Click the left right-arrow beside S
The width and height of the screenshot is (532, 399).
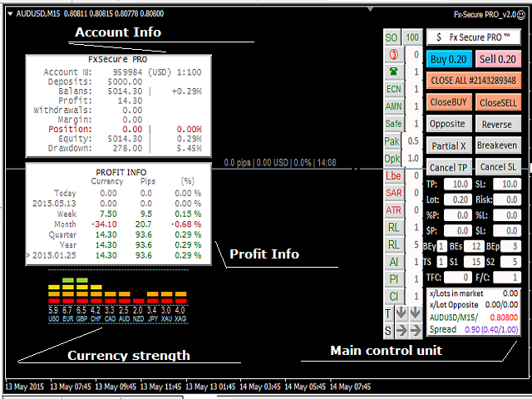(401, 331)
